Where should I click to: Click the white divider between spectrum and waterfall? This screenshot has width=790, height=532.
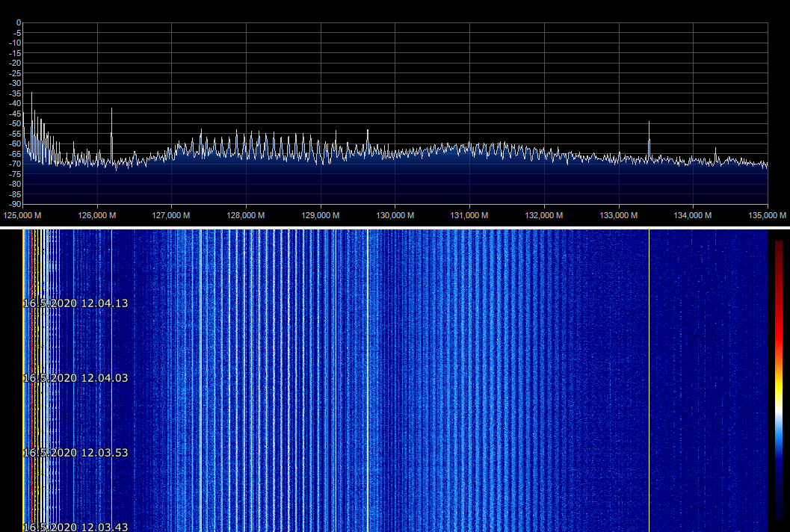click(395, 227)
